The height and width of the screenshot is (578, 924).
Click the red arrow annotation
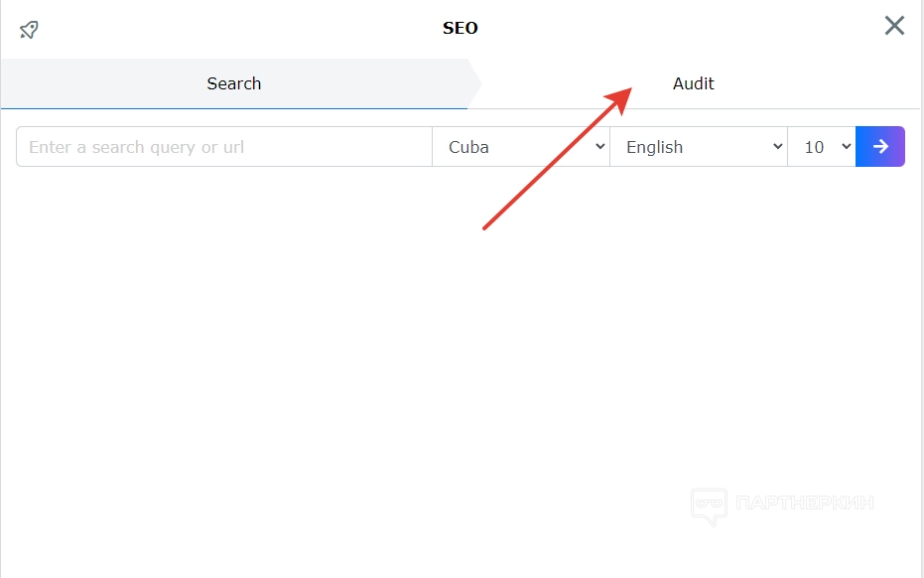556,159
